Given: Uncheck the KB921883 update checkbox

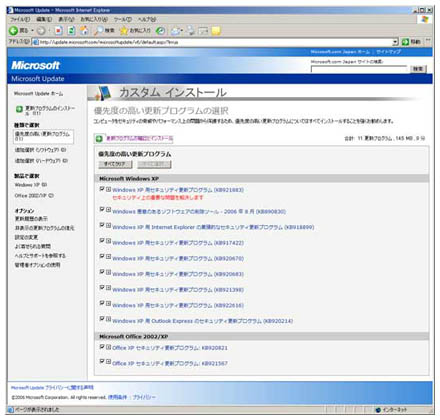Looking at the screenshot, I should [102, 189].
